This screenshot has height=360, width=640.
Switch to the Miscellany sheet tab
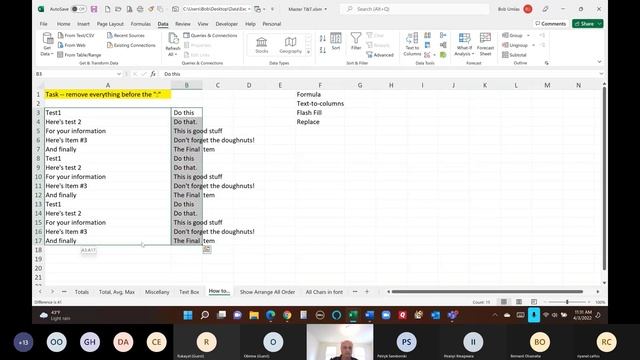pos(157,292)
